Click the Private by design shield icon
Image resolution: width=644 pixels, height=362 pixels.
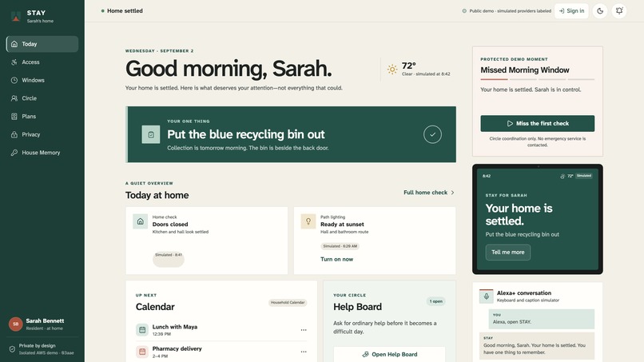pyautogui.click(x=12, y=349)
